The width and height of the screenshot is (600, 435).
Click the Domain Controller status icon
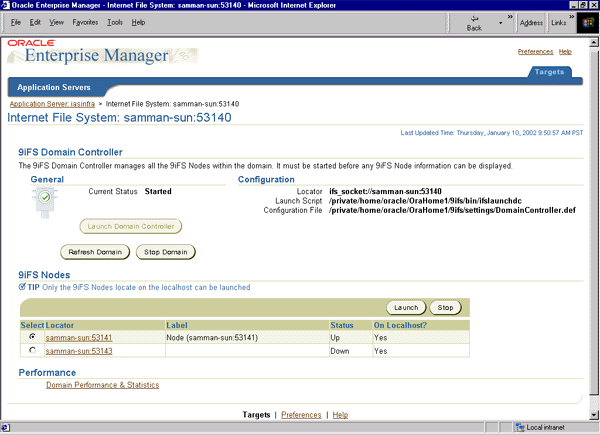tap(45, 202)
